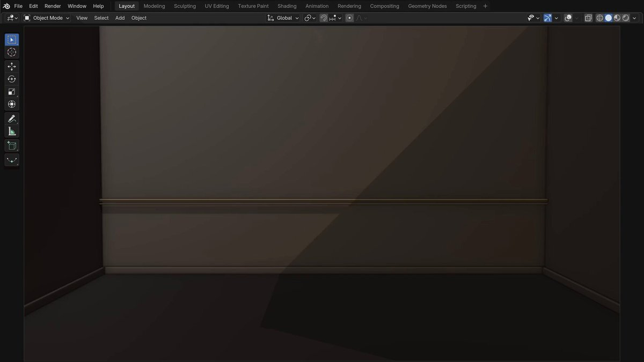Select the Add Cube tool
The image size is (644, 362).
[x=12, y=146]
